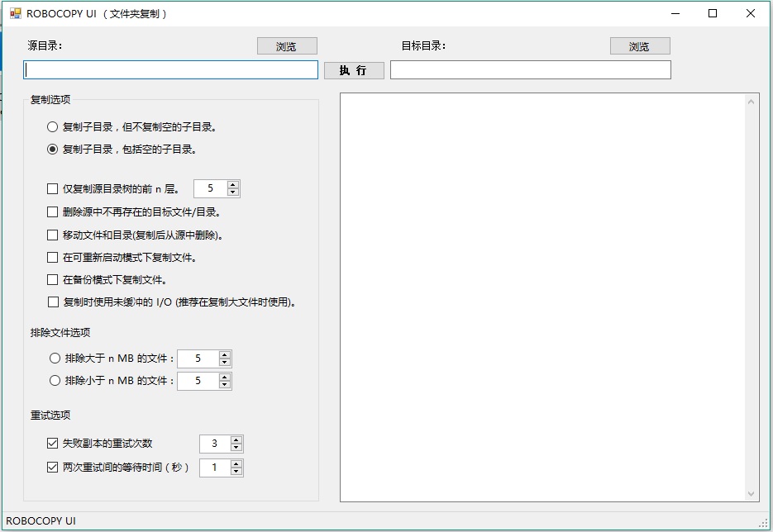
Task: Click the window resize grip in status bar
Action: point(765,523)
